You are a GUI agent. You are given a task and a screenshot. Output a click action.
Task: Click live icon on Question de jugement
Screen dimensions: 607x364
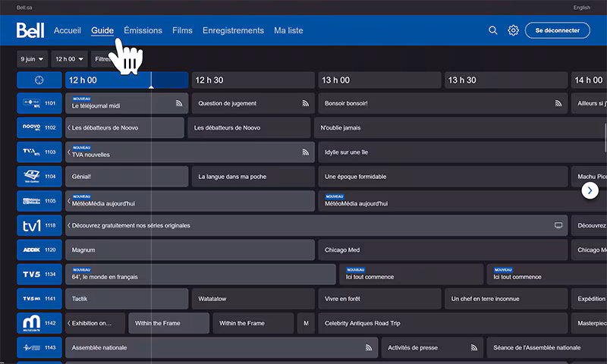(306, 103)
